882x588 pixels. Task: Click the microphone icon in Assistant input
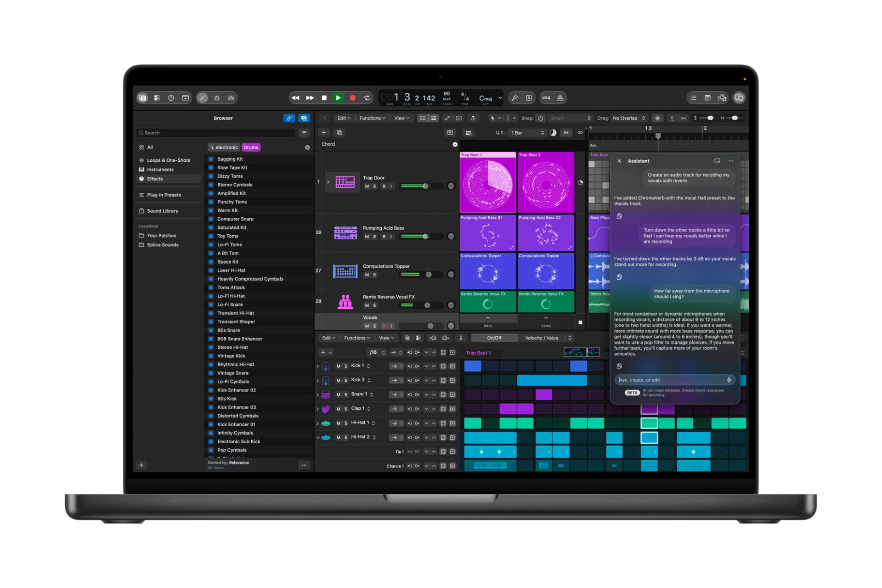point(729,380)
